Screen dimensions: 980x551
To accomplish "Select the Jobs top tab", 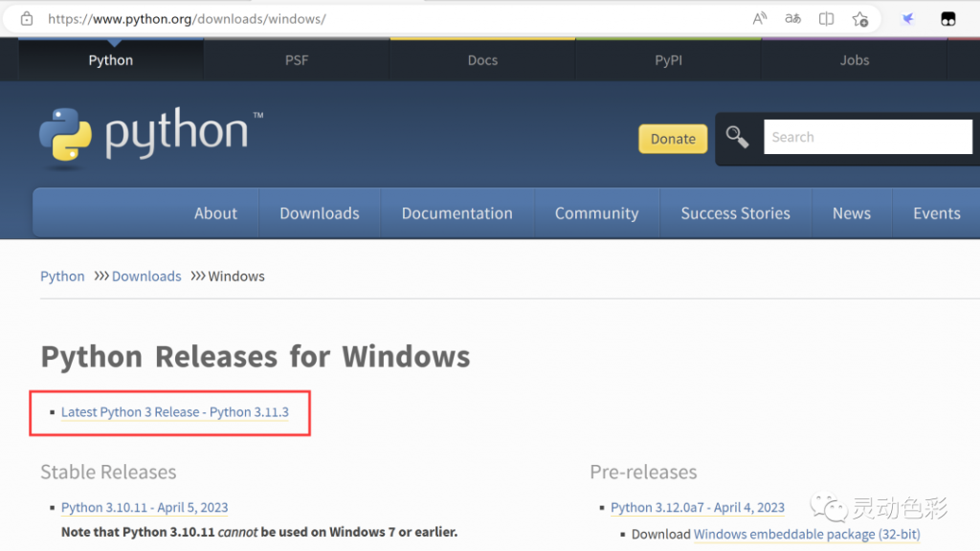I will 855,60.
